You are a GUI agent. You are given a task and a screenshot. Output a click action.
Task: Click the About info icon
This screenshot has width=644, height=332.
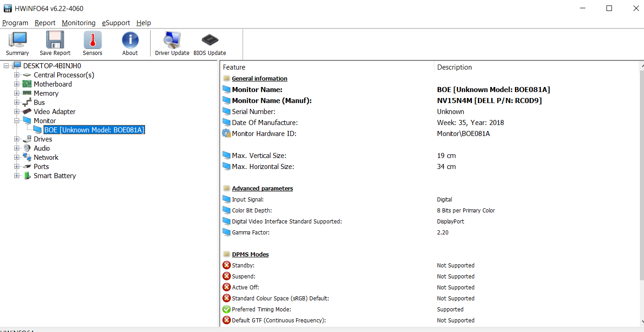pyautogui.click(x=130, y=41)
